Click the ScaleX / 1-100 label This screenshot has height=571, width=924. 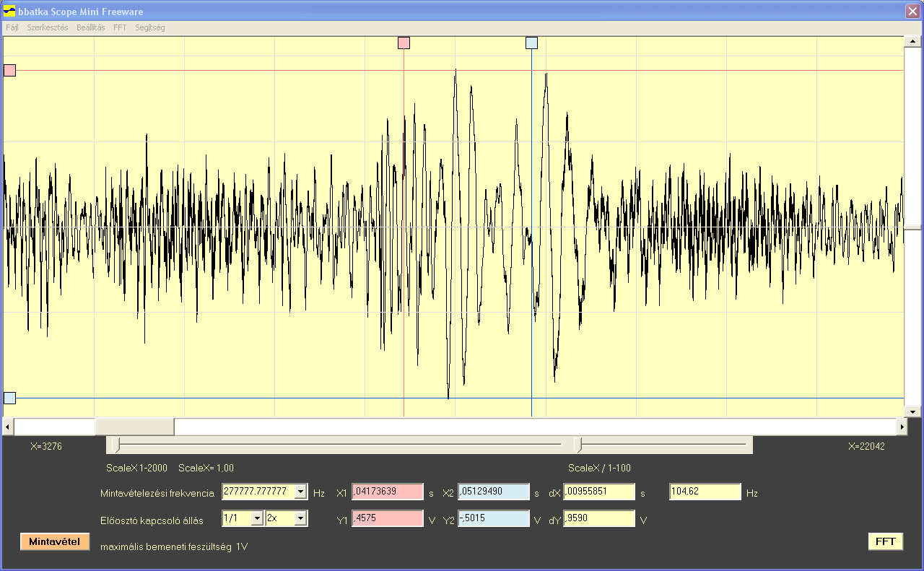(599, 468)
